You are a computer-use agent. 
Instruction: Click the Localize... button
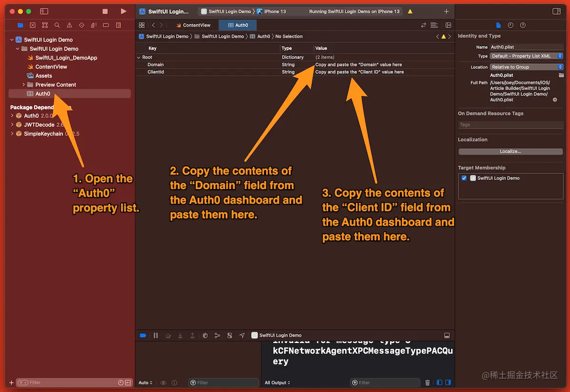[511, 152]
